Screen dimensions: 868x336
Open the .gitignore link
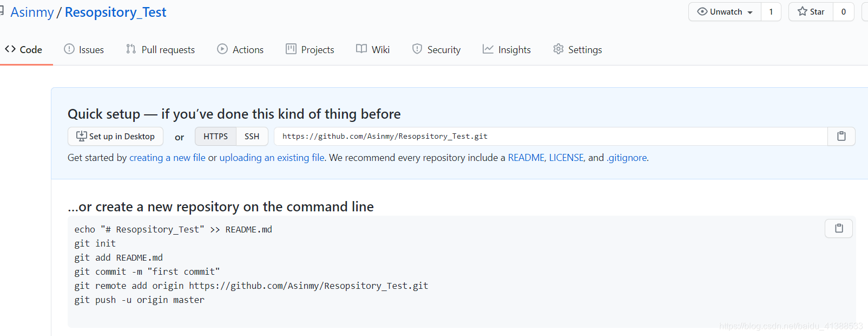[627, 158]
